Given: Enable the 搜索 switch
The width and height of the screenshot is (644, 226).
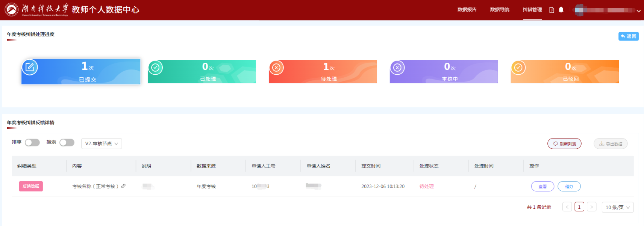Looking at the screenshot, I should (x=67, y=143).
